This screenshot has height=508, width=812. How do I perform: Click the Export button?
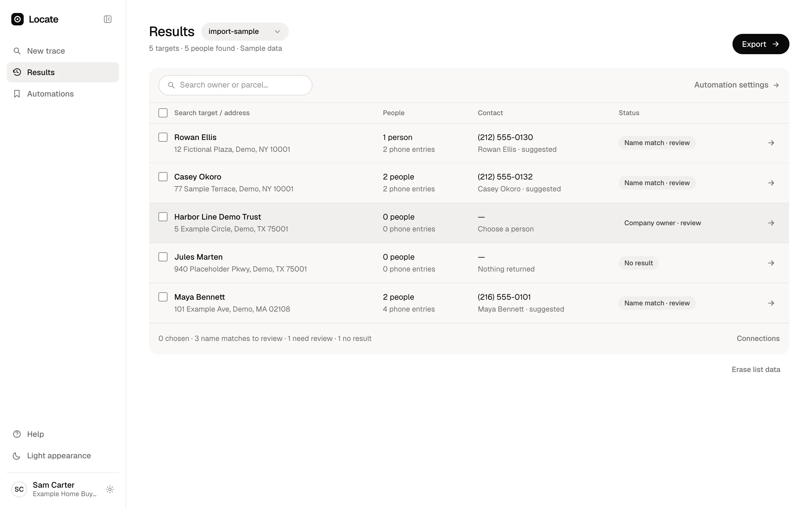click(x=761, y=44)
